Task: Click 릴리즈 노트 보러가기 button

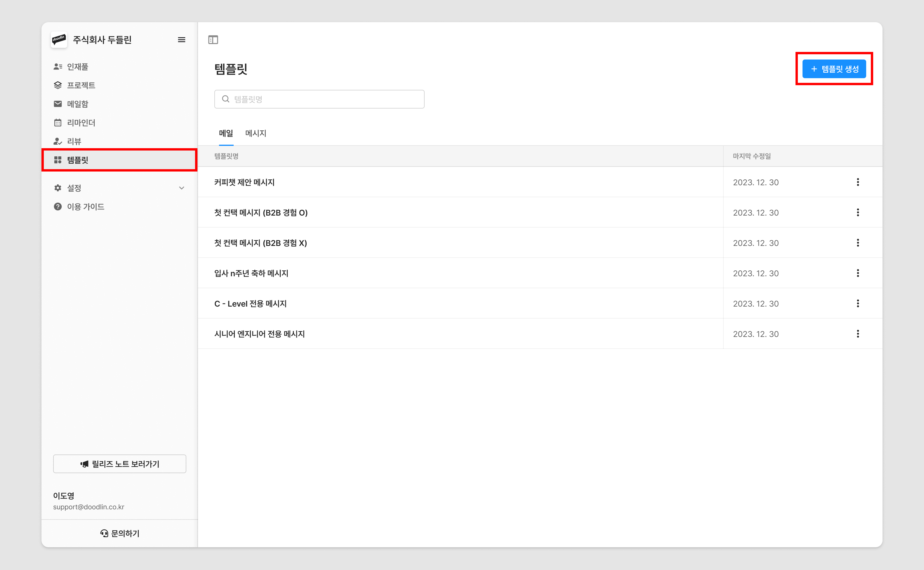Action: (120, 464)
